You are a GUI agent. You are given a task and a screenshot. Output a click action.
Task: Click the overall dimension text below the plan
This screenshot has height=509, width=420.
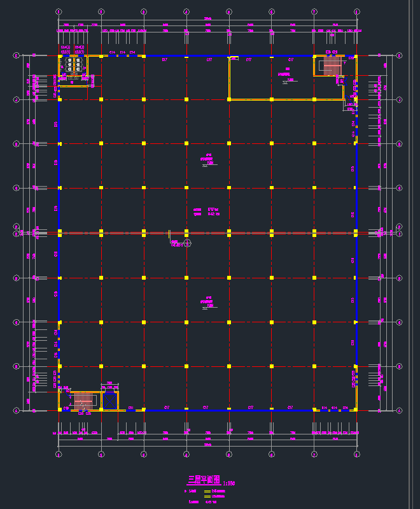[x=207, y=444]
